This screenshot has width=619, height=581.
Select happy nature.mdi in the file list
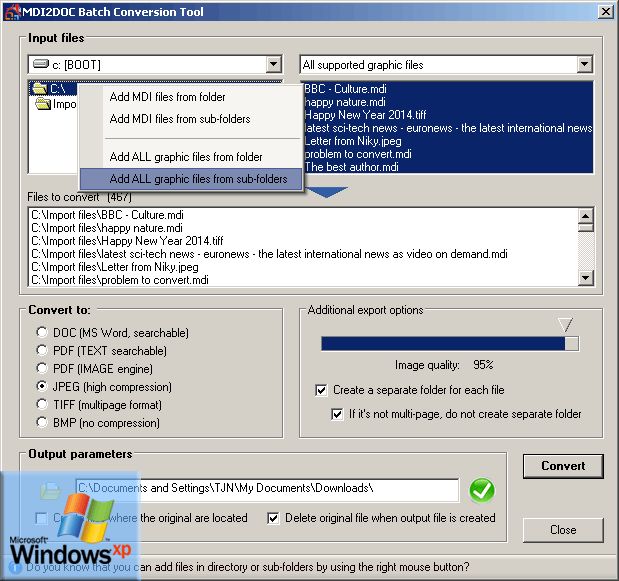pyautogui.click(x=447, y=102)
